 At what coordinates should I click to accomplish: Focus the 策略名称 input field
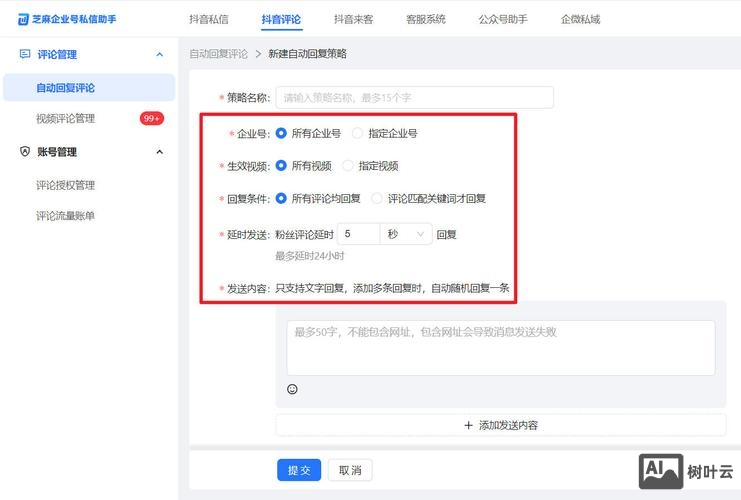pos(414,97)
